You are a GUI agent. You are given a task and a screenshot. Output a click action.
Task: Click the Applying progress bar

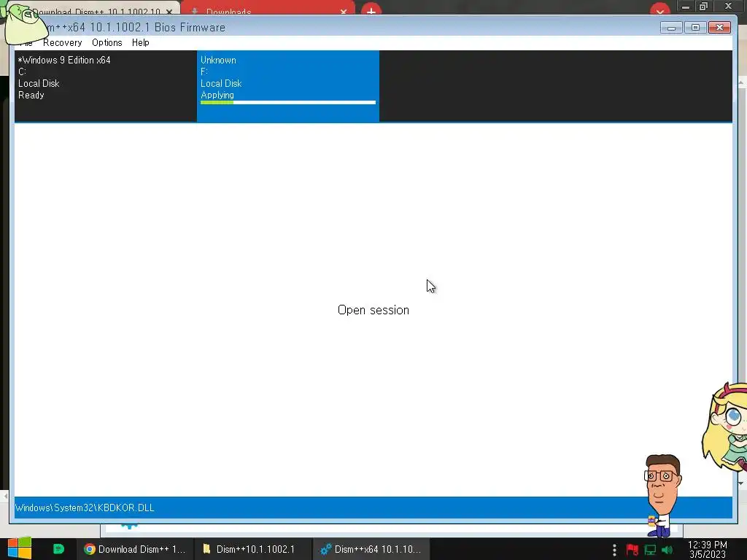(288, 102)
